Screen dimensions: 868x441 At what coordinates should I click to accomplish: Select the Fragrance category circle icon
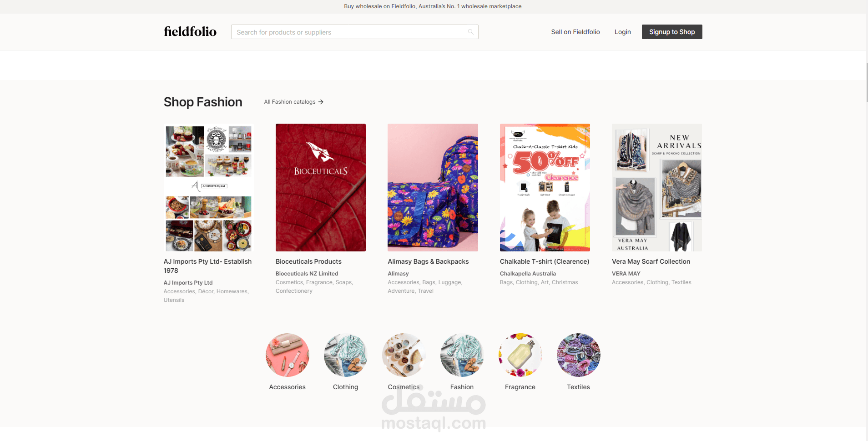coord(520,355)
